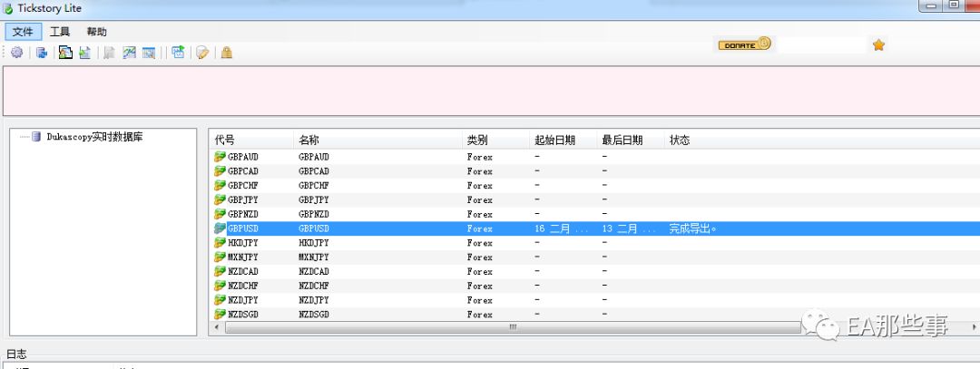
Task: Click the pink message area
Action: tap(491, 92)
